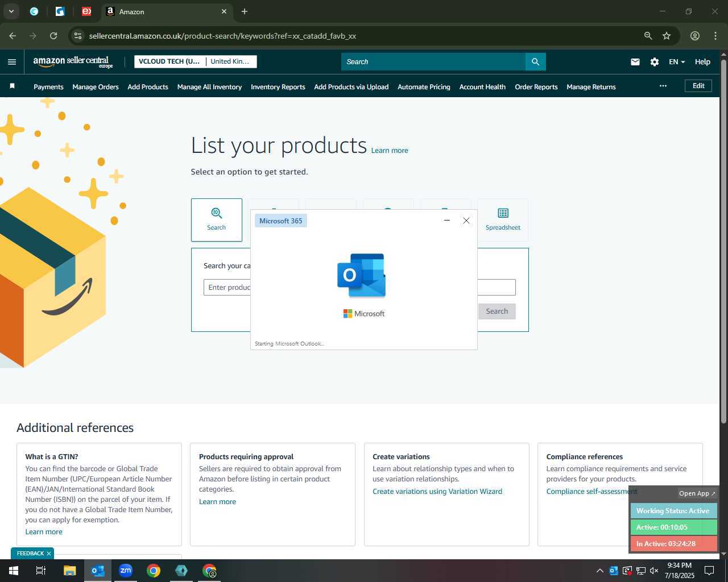
Task: Open the Seller Central hamburger menu
Action: point(12,62)
